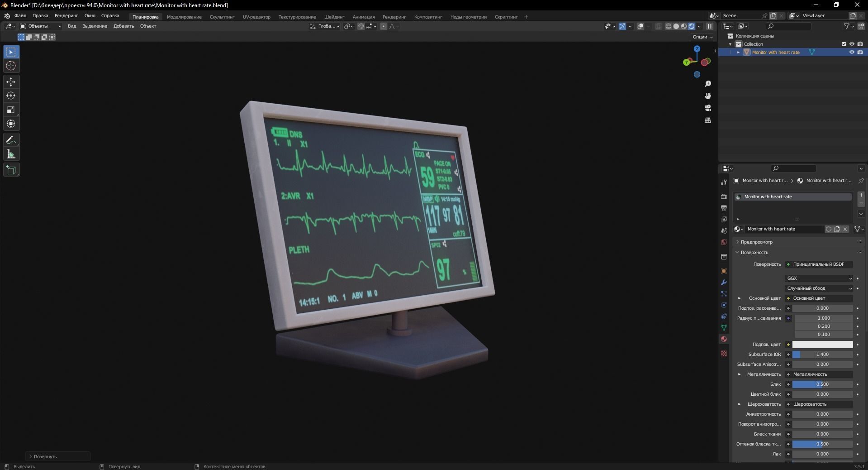Open the Object properties tab
868x470 pixels.
[724, 271]
